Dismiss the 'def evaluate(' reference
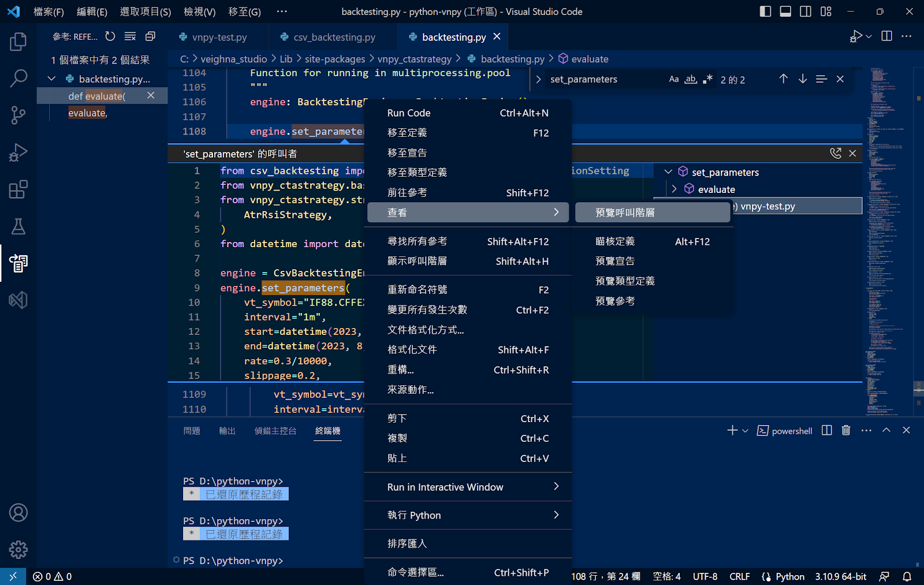The image size is (924, 585). (x=151, y=95)
